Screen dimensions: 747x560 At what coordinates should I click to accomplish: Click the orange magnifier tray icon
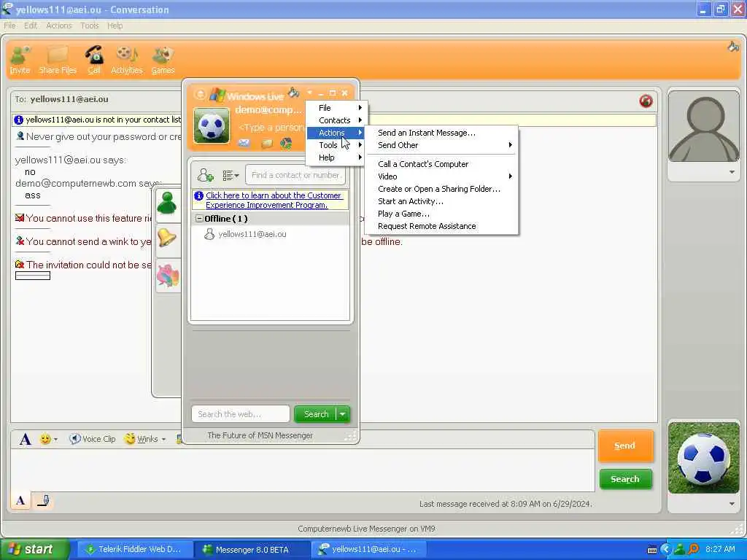[693, 550]
